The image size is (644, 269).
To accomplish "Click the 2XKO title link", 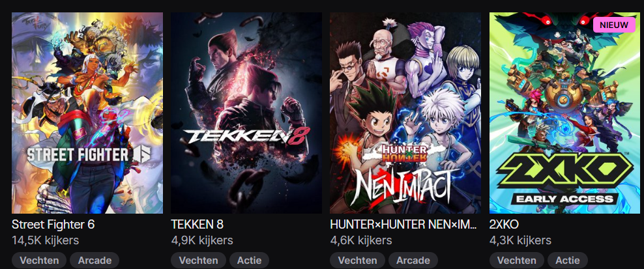I will pos(504,225).
